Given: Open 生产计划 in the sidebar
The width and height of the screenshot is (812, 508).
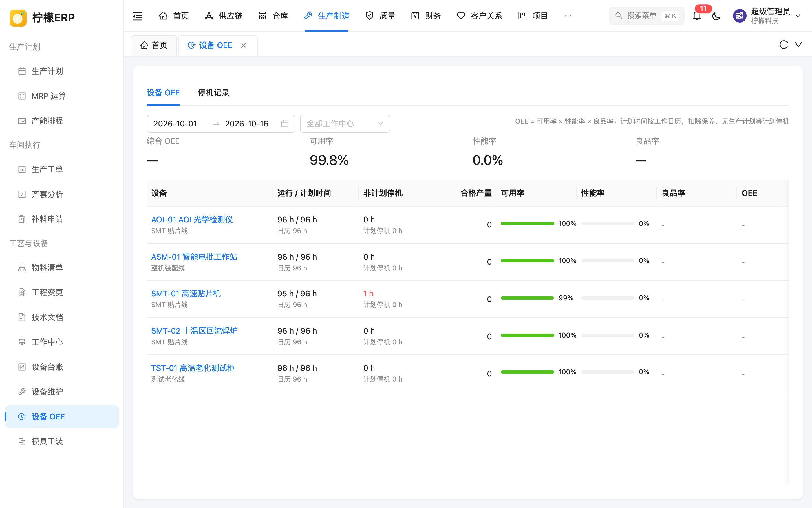Looking at the screenshot, I should click(x=62, y=71).
